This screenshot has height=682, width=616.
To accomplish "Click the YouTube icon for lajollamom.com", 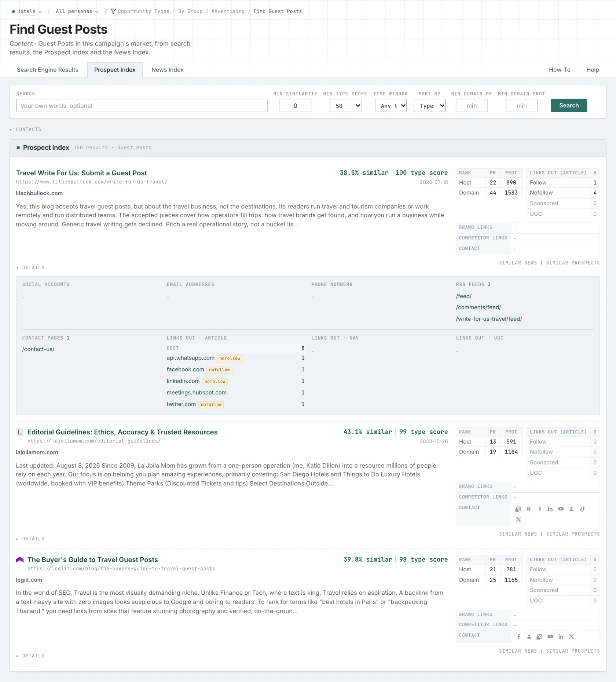I will tap(561, 509).
